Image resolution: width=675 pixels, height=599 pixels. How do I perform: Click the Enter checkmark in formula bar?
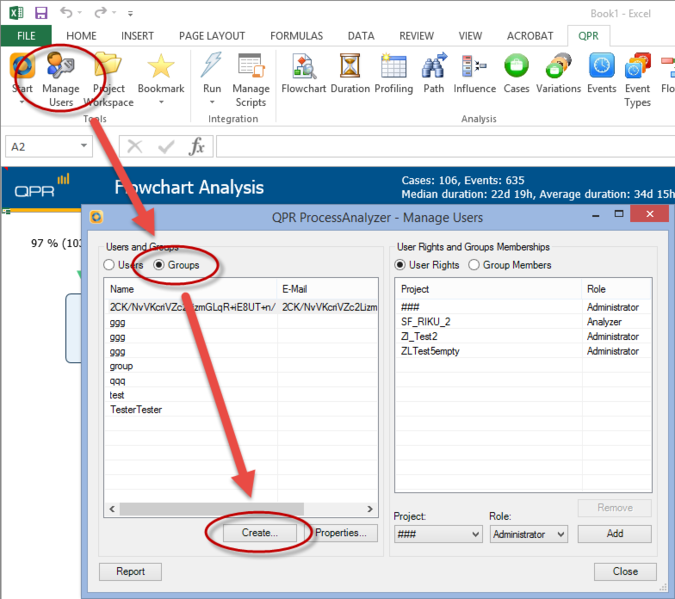(166, 146)
